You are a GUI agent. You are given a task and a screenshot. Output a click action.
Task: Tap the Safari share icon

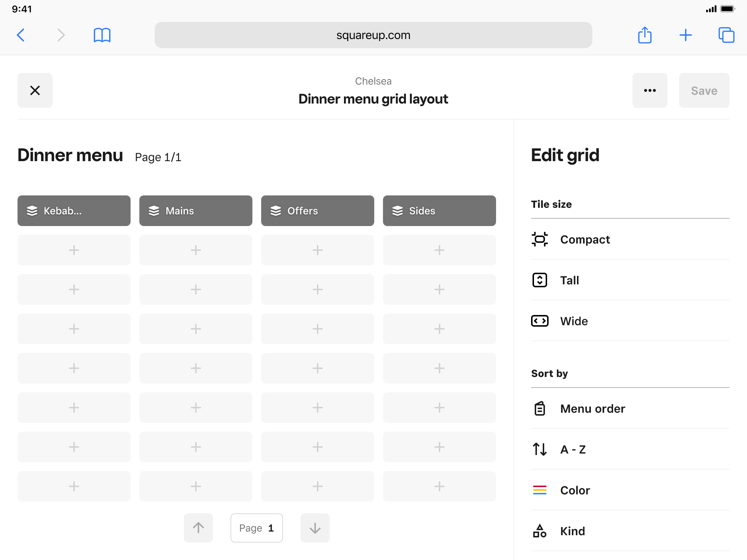tap(645, 35)
